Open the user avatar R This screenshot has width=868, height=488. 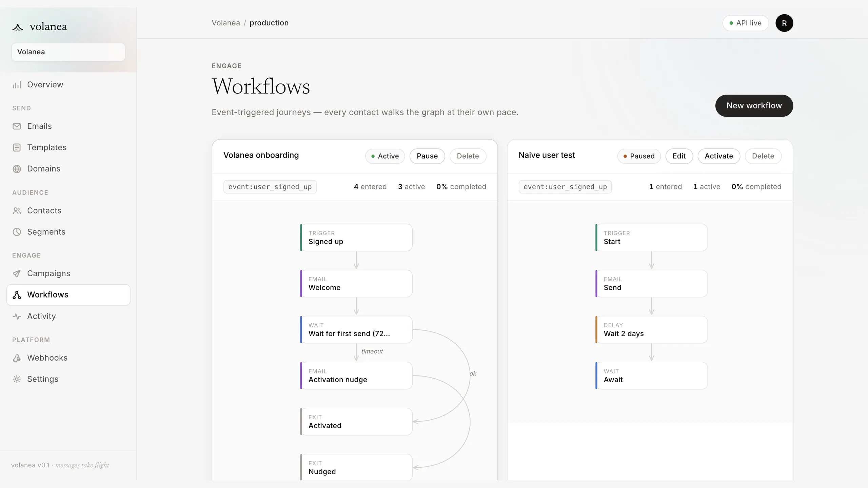784,23
